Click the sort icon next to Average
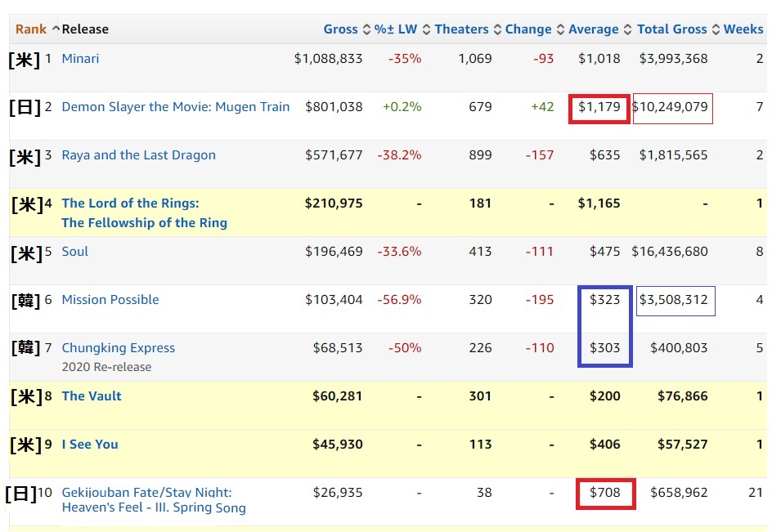 pos(628,29)
